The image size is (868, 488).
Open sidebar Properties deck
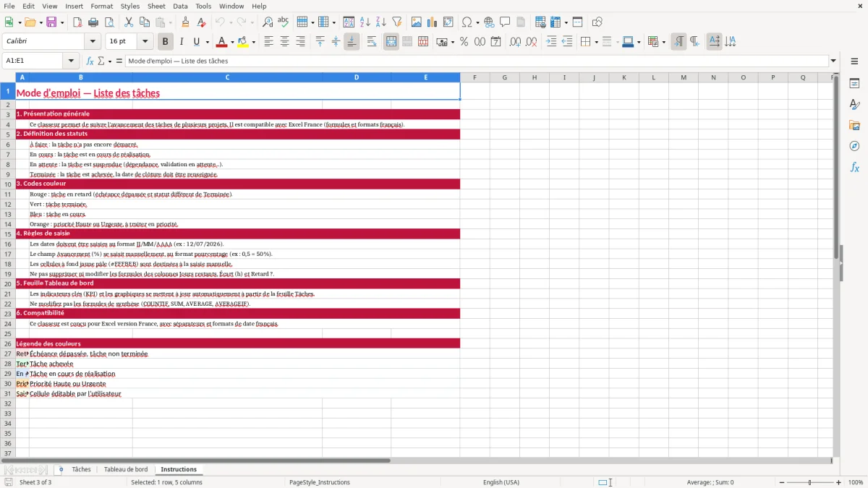[854, 84]
